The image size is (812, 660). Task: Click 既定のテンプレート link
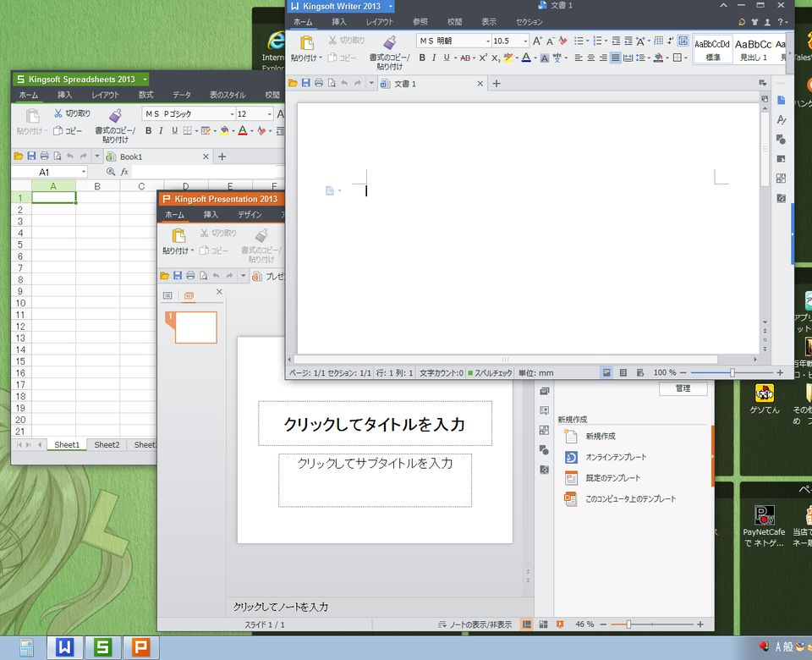tap(612, 477)
